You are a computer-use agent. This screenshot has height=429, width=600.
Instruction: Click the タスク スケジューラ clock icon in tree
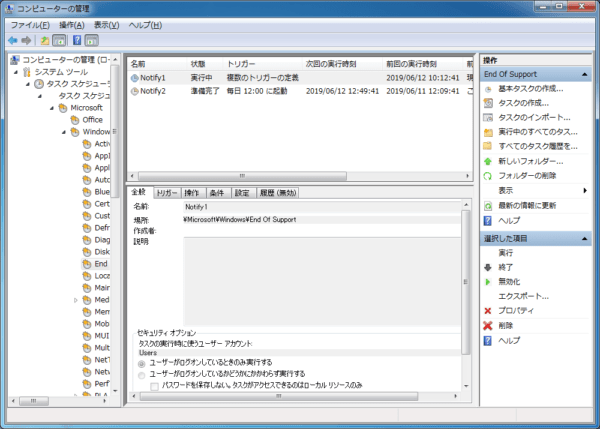(x=39, y=84)
